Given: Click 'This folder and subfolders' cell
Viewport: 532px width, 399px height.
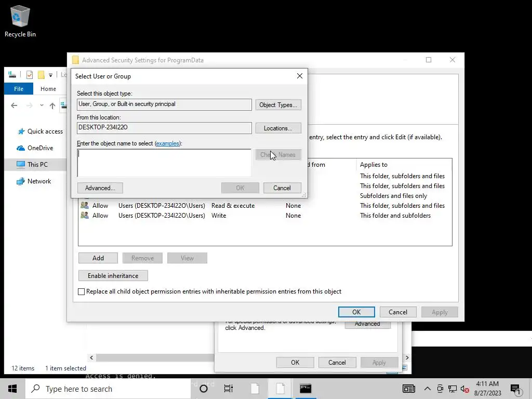Looking at the screenshot, I should (x=395, y=216).
